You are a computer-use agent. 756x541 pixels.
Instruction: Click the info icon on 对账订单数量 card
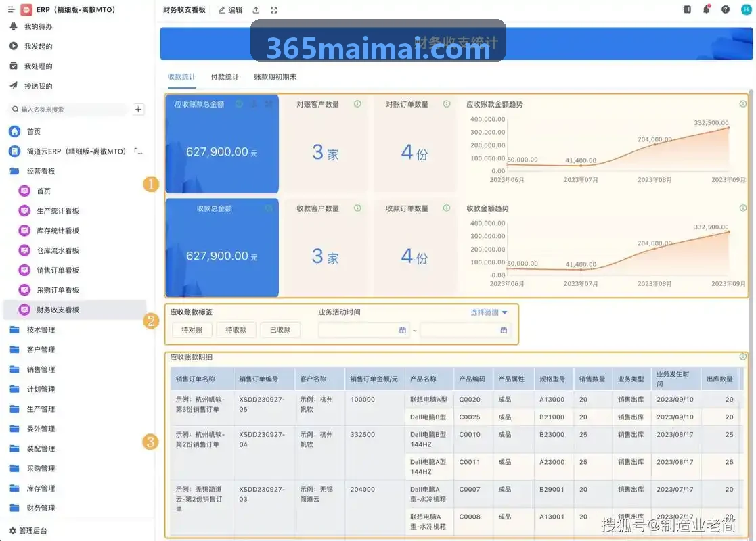point(447,104)
